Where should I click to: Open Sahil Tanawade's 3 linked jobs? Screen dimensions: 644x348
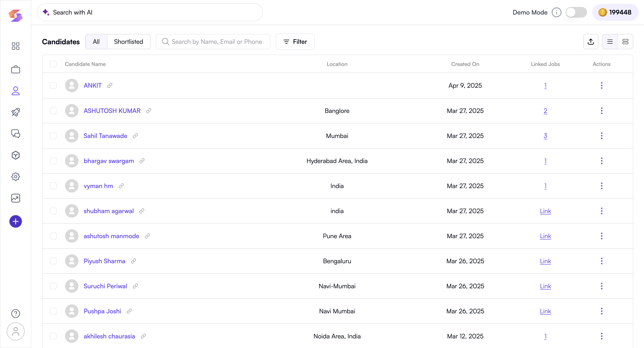point(545,136)
